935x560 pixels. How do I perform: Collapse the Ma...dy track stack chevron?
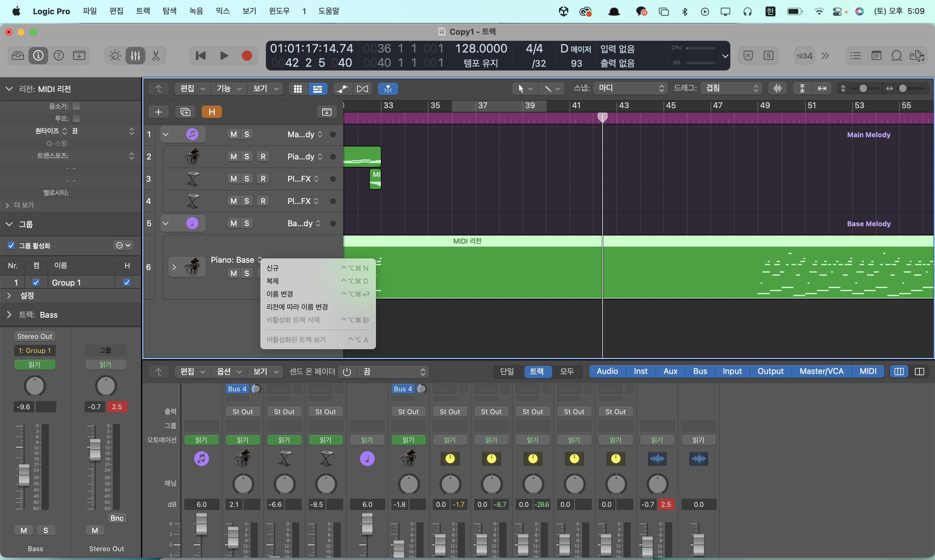[165, 134]
